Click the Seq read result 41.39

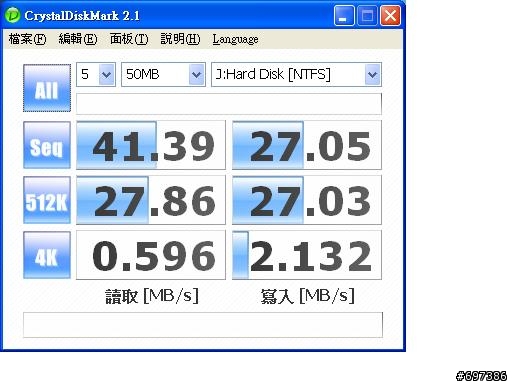151,145
